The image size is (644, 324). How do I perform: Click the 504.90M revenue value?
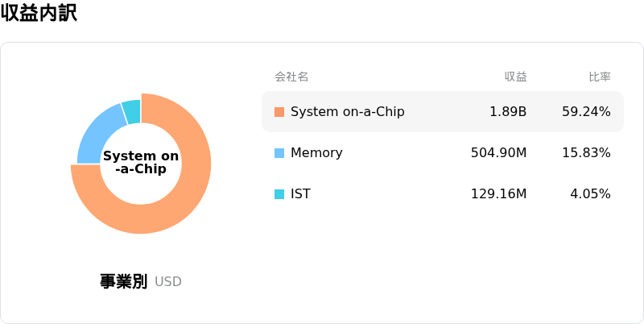pos(498,153)
